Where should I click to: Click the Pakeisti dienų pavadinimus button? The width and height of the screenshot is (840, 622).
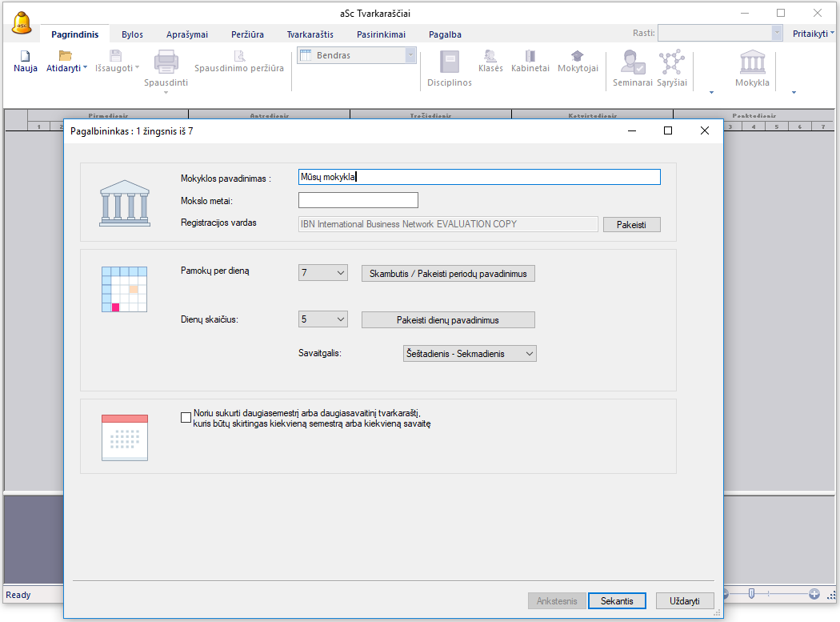(447, 320)
